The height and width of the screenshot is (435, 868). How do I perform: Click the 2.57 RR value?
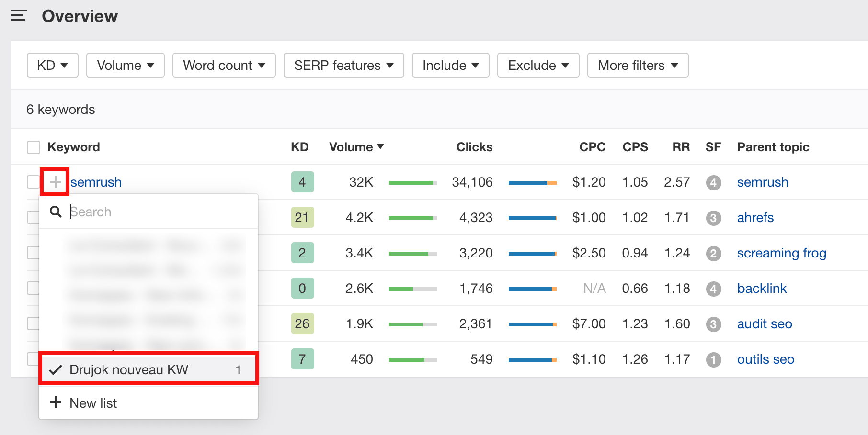tap(677, 182)
